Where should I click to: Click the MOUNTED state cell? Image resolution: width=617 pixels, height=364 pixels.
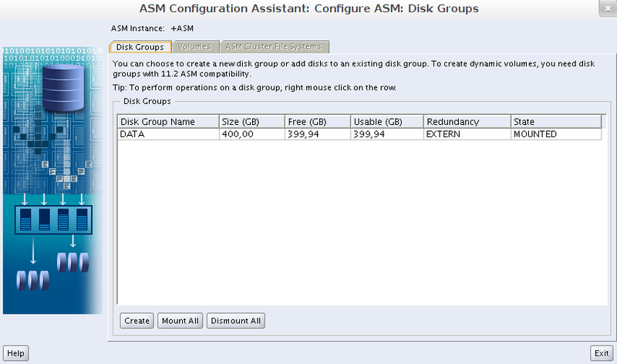coord(555,134)
